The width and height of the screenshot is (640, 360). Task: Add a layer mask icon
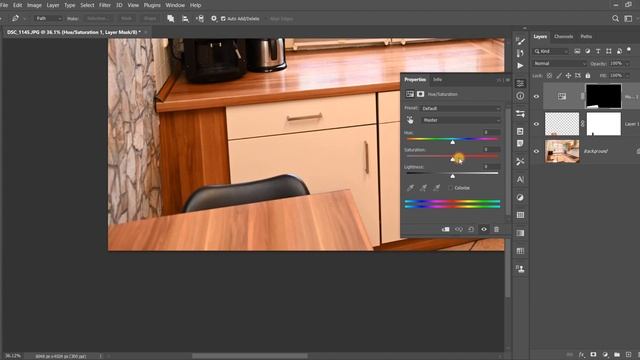(x=593, y=355)
